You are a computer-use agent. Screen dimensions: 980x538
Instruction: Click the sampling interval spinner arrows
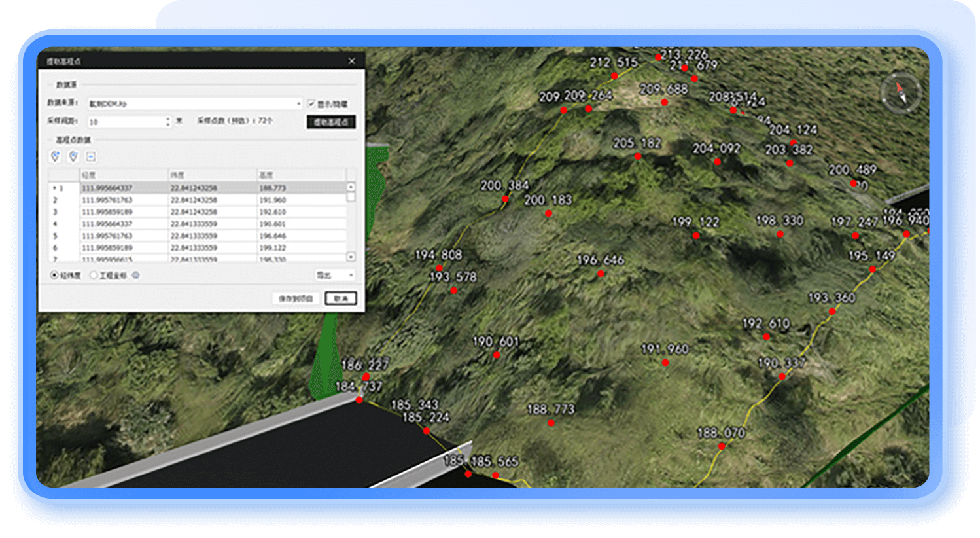point(168,122)
